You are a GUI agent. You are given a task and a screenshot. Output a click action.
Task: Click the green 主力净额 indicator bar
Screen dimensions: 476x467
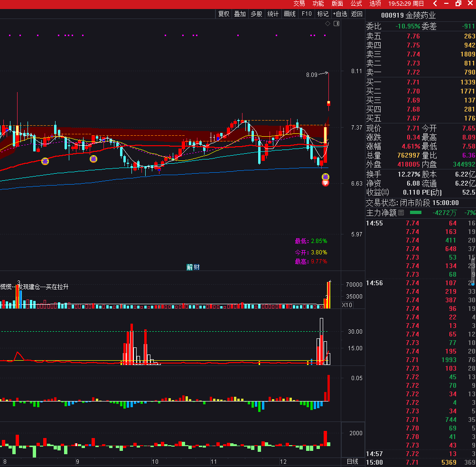416,213
